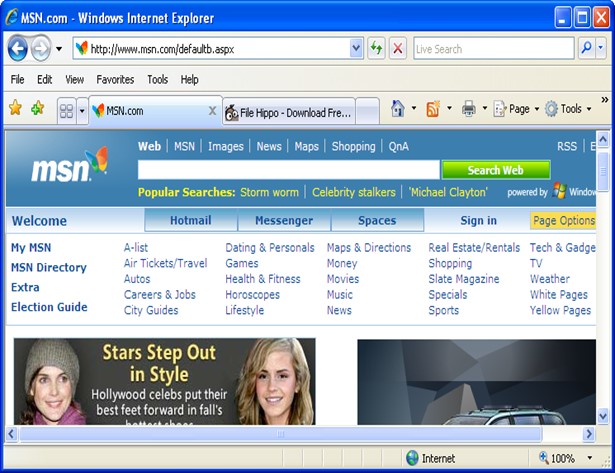Open the Spaces tab
This screenshot has height=473, width=615.
pos(377,220)
